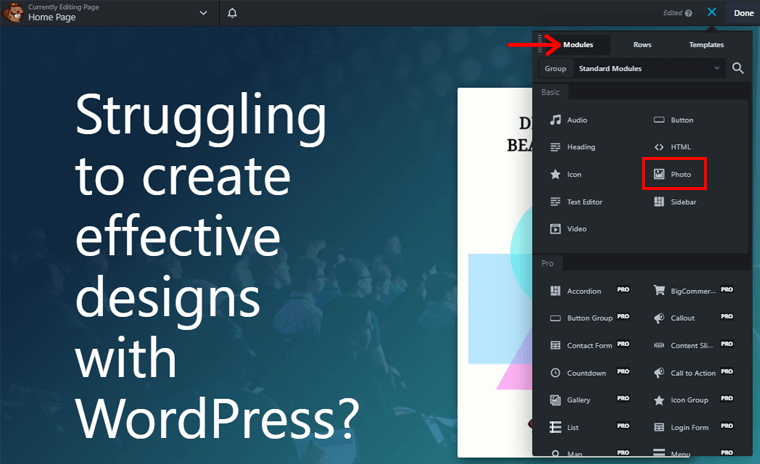Select the Countdown pro module

pyautogui.click(x=583, y=373)
